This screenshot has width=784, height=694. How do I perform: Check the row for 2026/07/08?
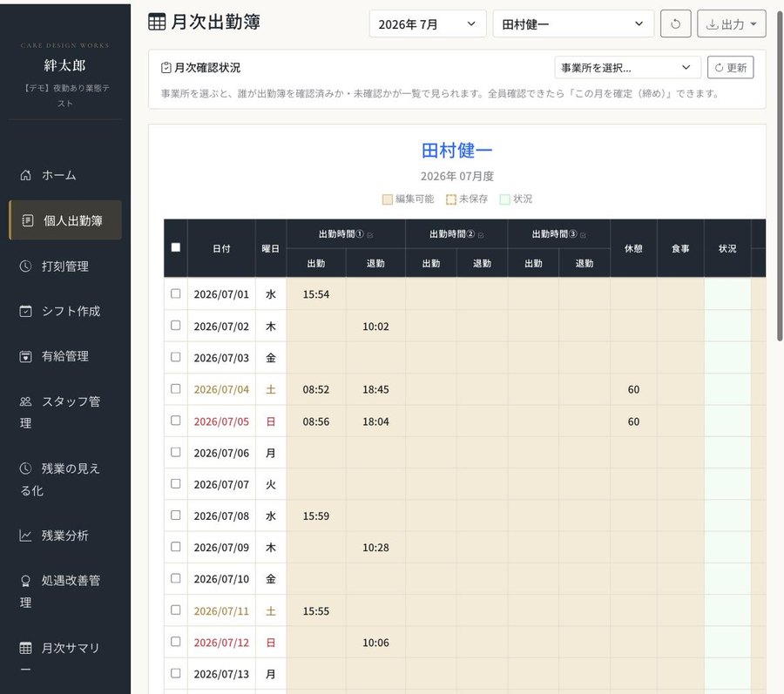(x=175, y=515)
